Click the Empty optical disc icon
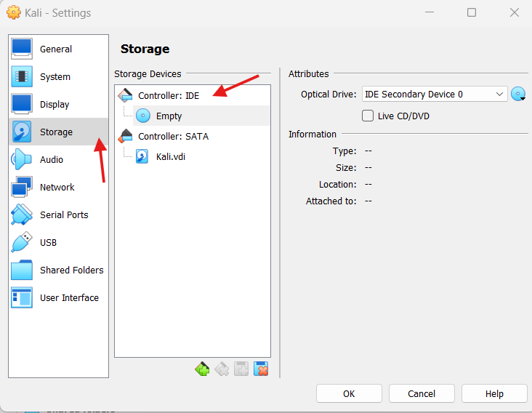This screenshot has height=413, width=532. tap(143, 116)
